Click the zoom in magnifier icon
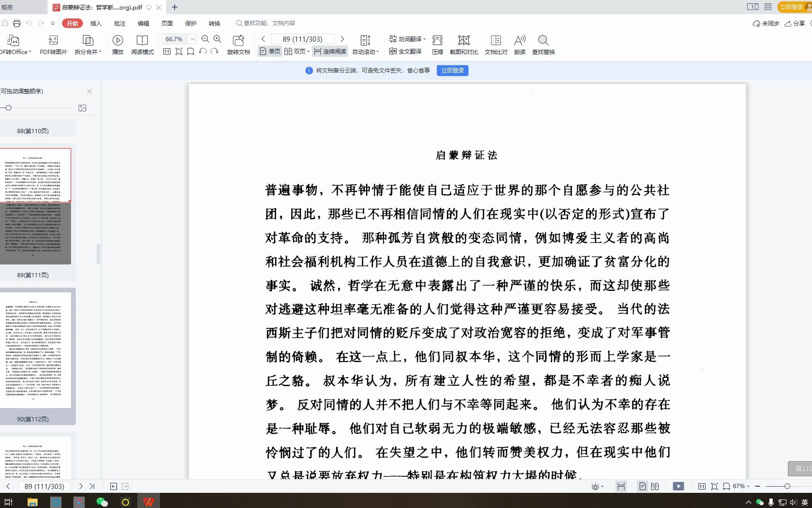The height and width of the screenshot is (508, 812). [217, 39]
